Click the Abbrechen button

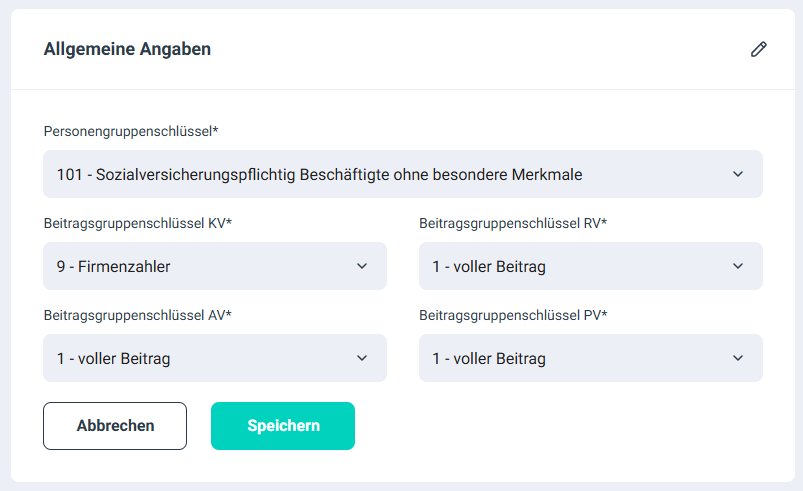click(x=115, y=426)
